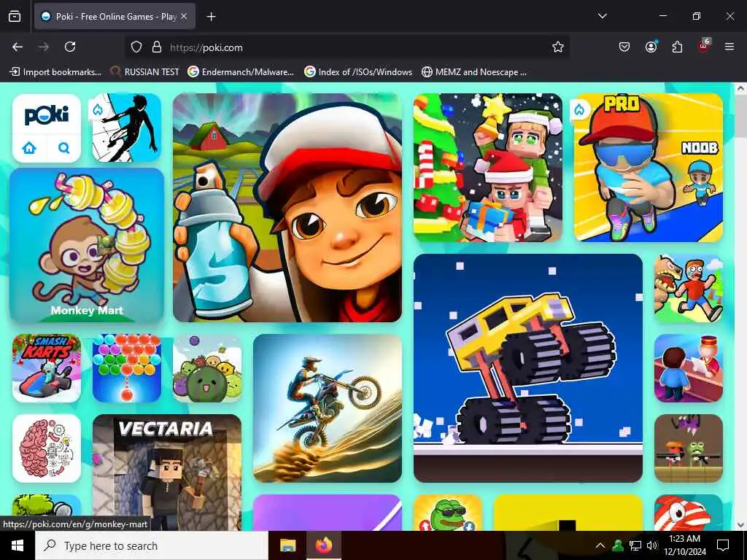Open the dirt bike rider game tile
Viewport: 747px width, 560px height.
(328, 408)
